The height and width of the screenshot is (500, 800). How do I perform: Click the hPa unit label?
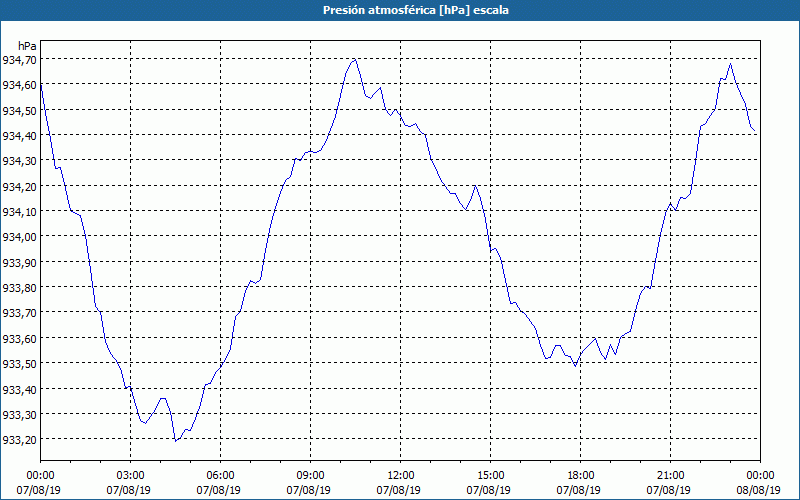coord(27,46)
